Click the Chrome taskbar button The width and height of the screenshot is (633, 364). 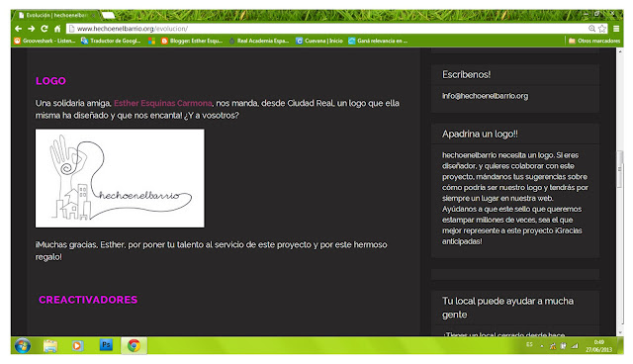pos(135,346)
